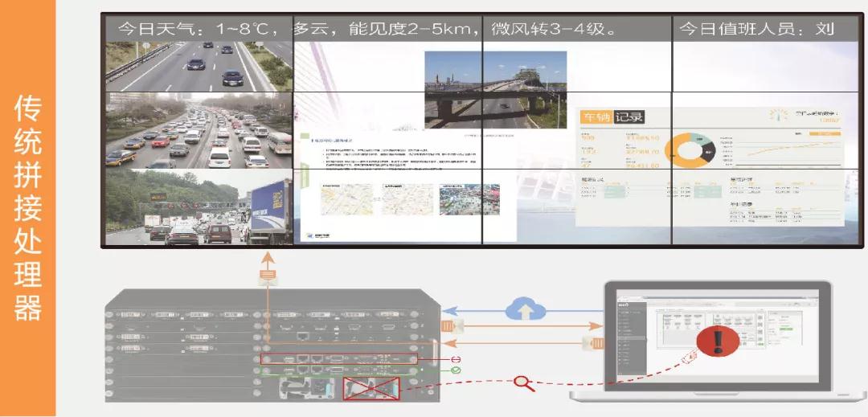The width and height of the screenshot is (868, 417).
Task: Click the orange packet icon nearest the laptop
Action: [x=595, y=344]
